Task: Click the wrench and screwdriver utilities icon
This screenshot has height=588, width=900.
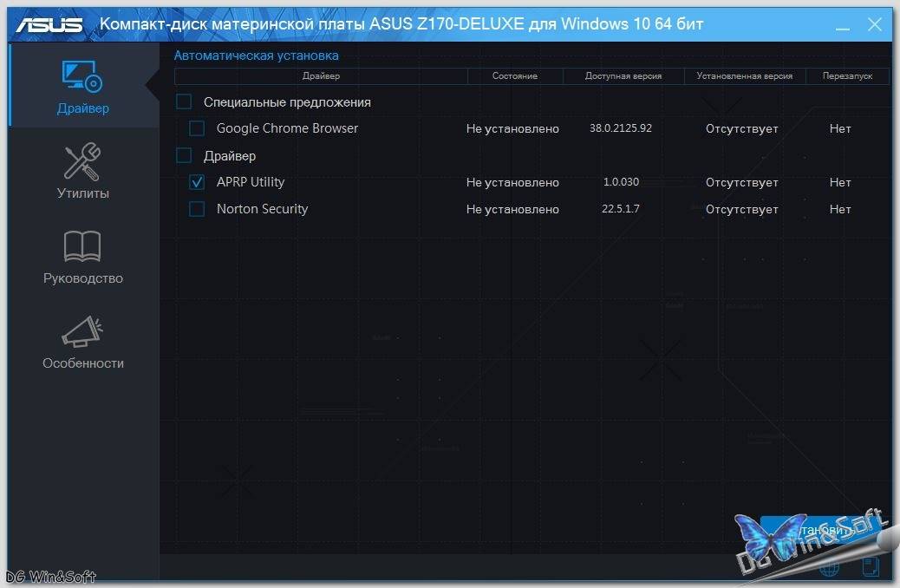Action: [x=82, y=161]
